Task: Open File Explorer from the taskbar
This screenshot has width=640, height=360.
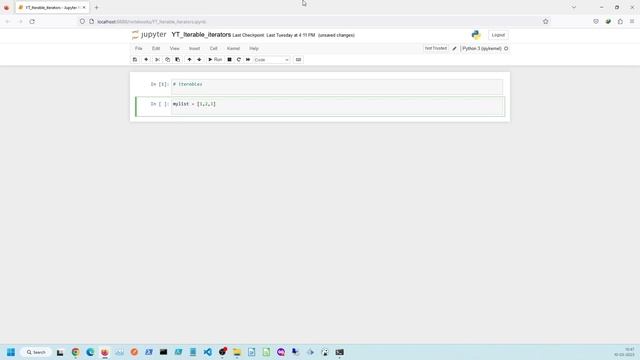Action: click(237, 352)
